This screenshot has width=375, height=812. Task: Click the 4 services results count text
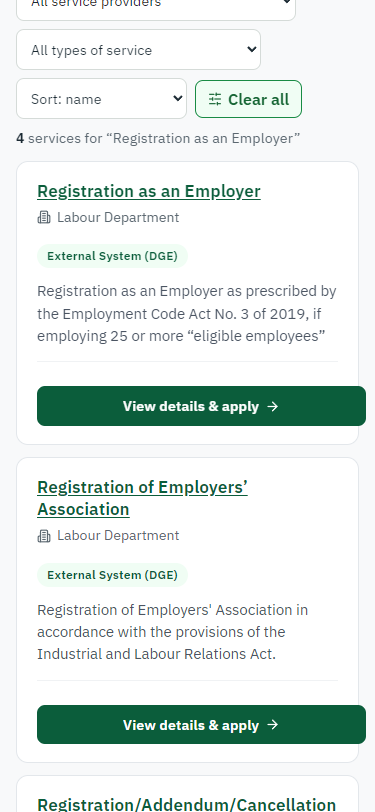158,138
